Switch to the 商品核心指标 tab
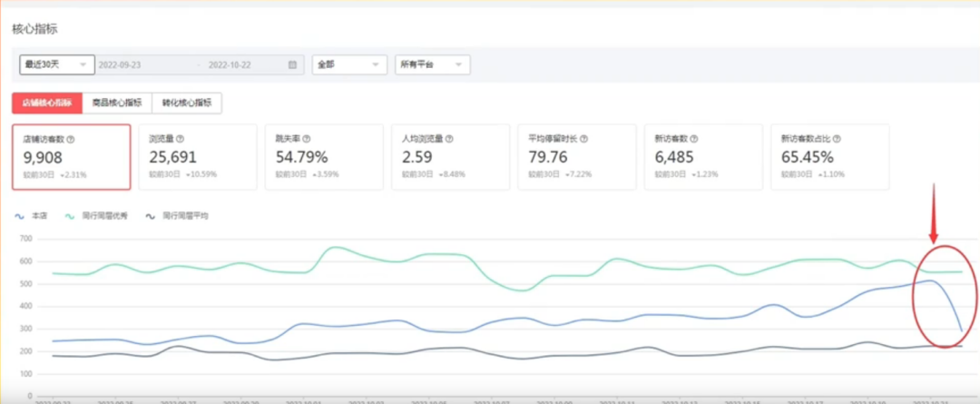Image resolution: width=980 pixels, height=404 pixels. 116,103
